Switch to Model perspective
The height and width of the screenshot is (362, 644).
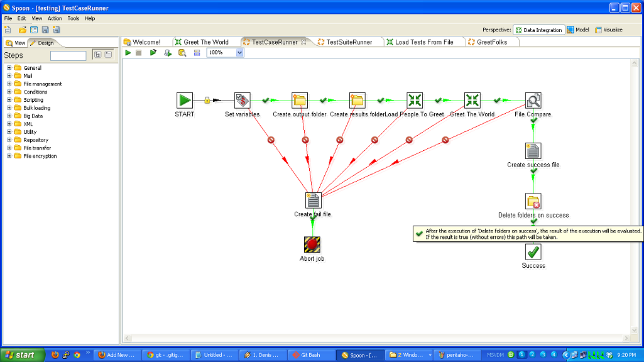point(578,30)
